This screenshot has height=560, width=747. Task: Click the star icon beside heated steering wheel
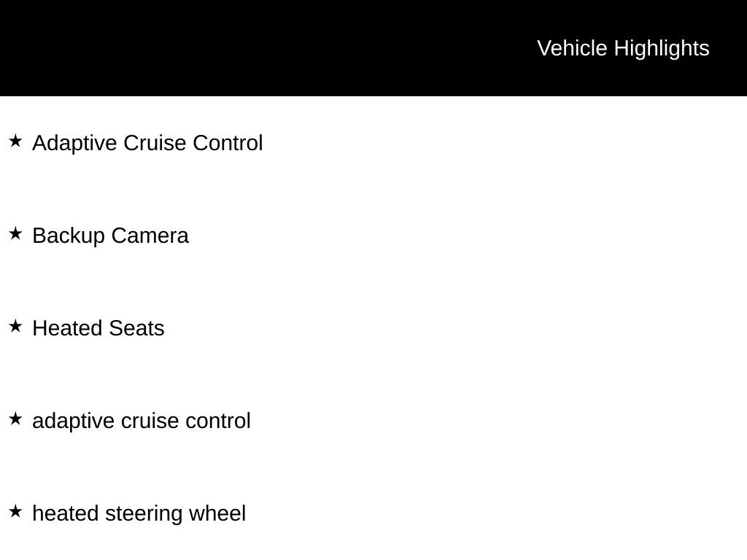pyautogui.click(x=15, y=511)
